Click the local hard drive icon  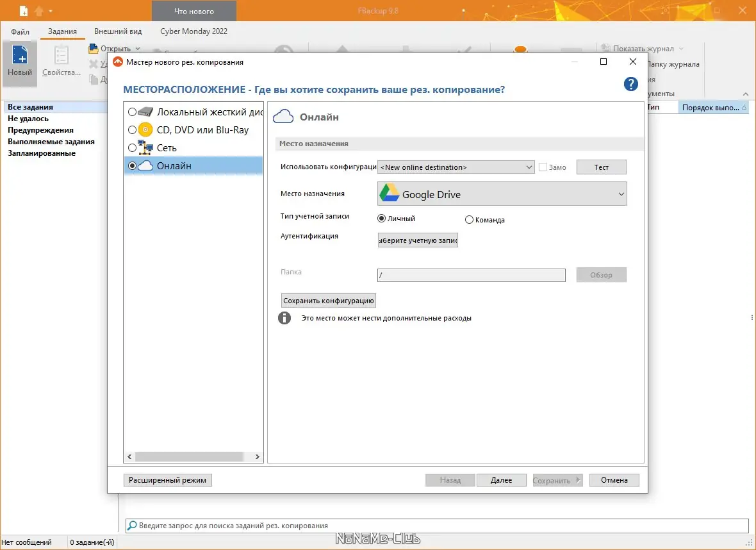145,112
